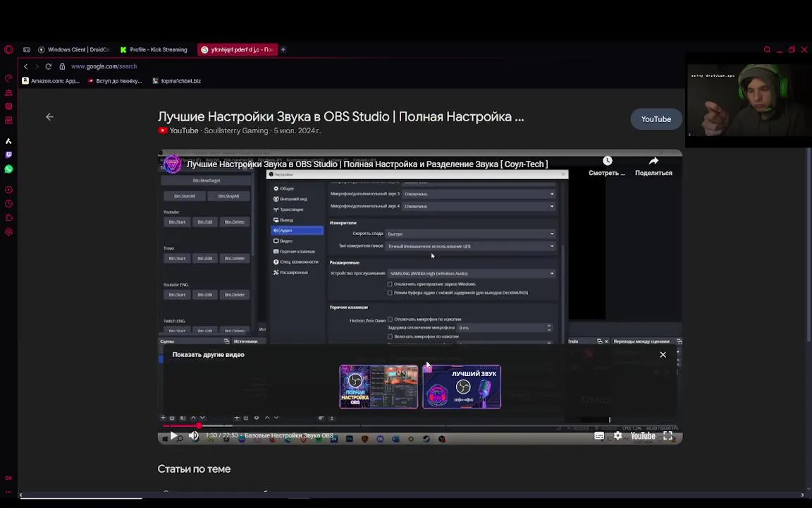Click the left arrow of horizontal scrollbar
The width and height of the screenshot is (812, 508).
pos(20,495)
